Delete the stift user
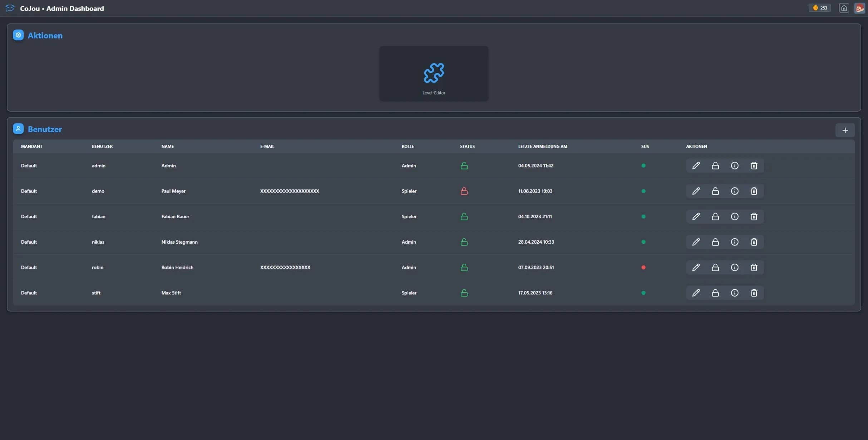The height and width of the screenshot is (440, 868). tap(754, 293)
